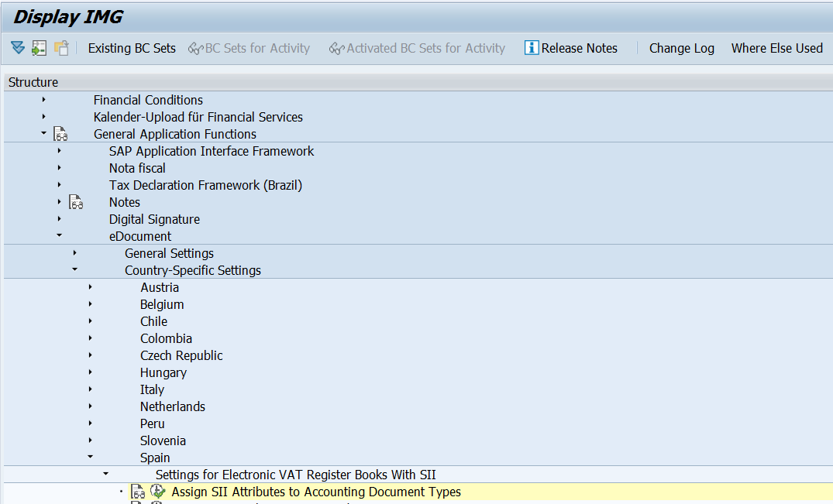Expand the Notes node arrow
Viewport: 833px width, 504px height.
(x=59, y=201)
